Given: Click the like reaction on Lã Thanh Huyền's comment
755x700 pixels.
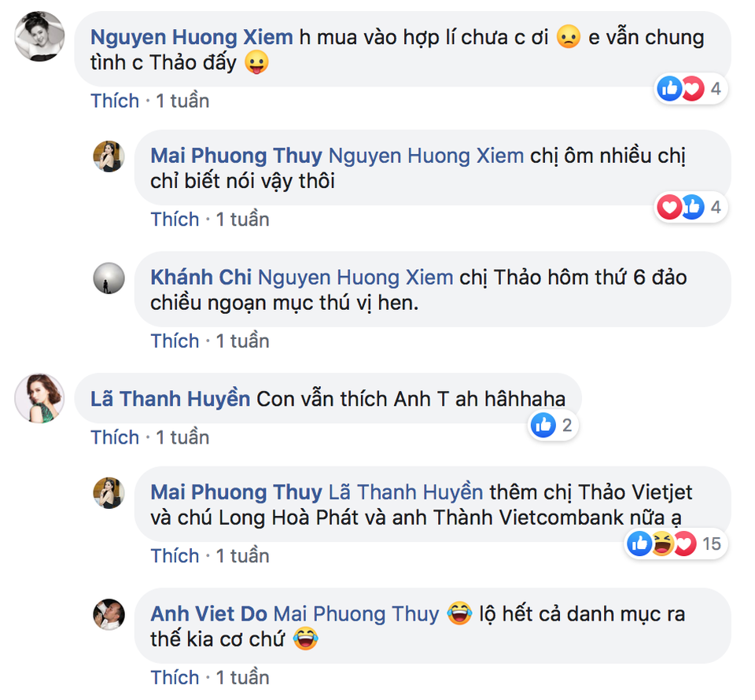Looking at the screenshot, I should point(543,426).
